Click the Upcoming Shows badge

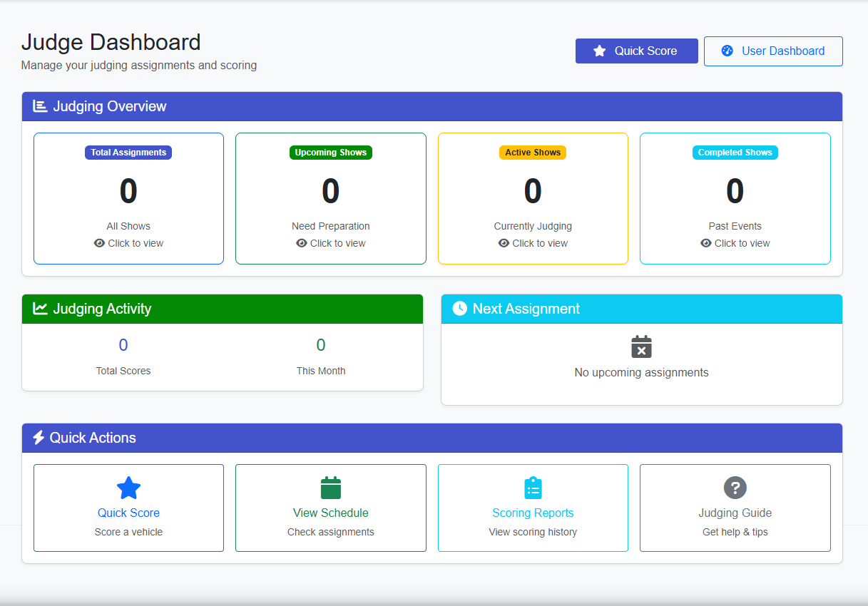point(330,152)
